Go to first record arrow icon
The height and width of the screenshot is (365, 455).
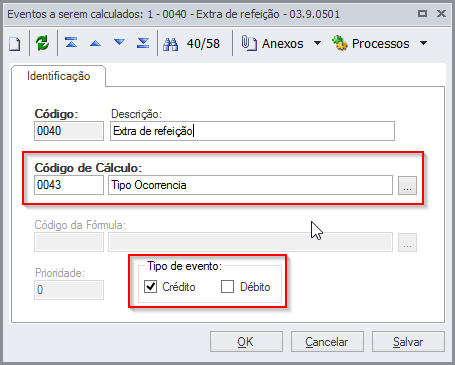[x=71, y=43]
